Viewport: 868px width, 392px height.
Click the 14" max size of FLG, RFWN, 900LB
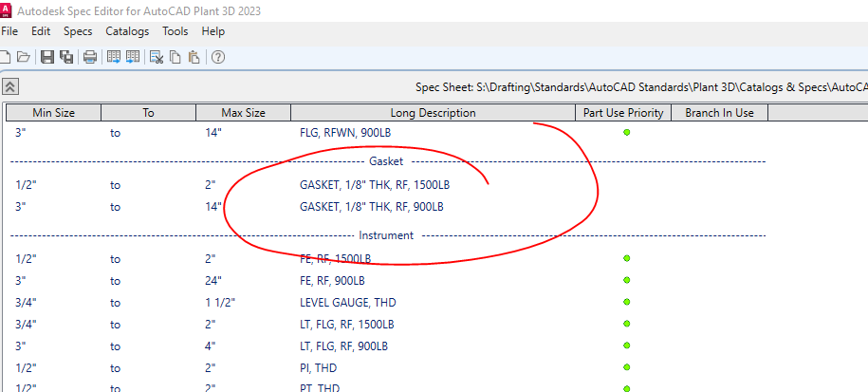(x=213, y=133)
